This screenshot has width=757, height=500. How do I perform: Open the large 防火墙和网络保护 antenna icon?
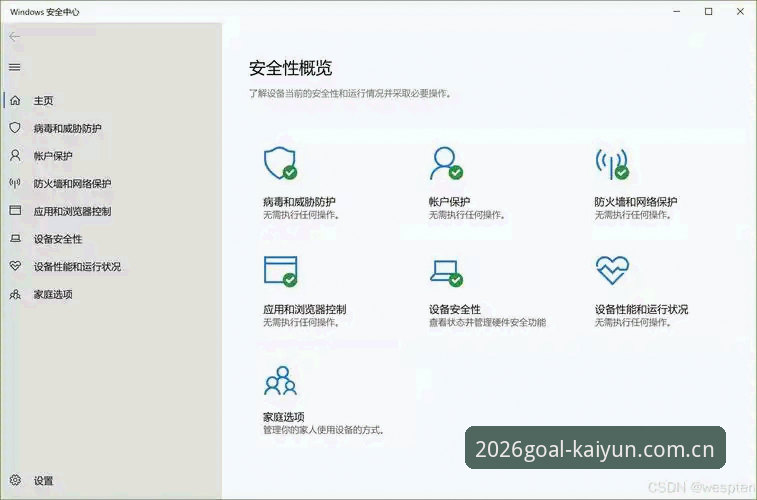click(612, 164)
